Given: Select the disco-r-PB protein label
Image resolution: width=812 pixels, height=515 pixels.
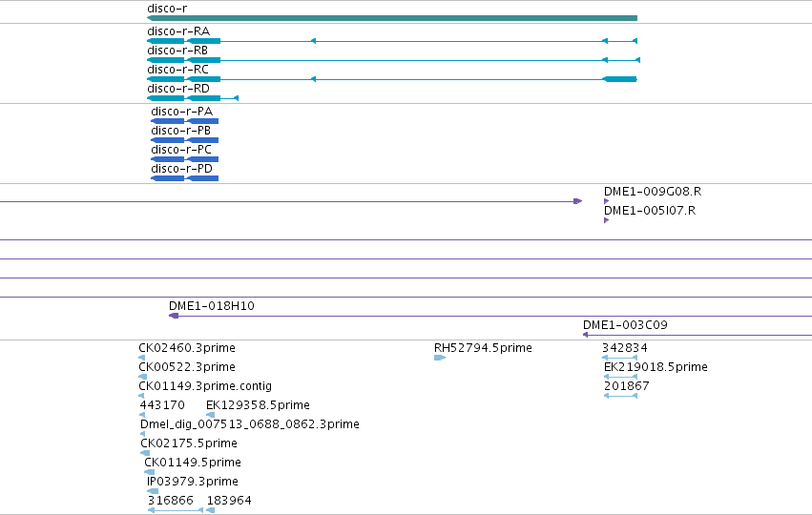Looking at the screenshot, I should [x=180, y=131].
